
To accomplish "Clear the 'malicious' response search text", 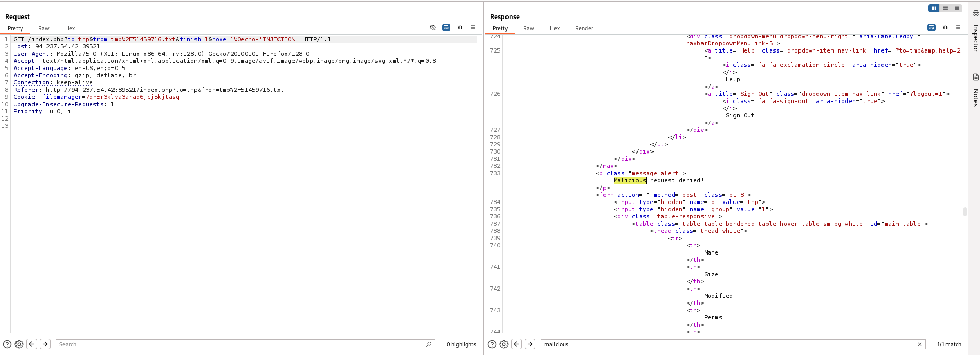I will pyautogui.click(x=919, y=344).
